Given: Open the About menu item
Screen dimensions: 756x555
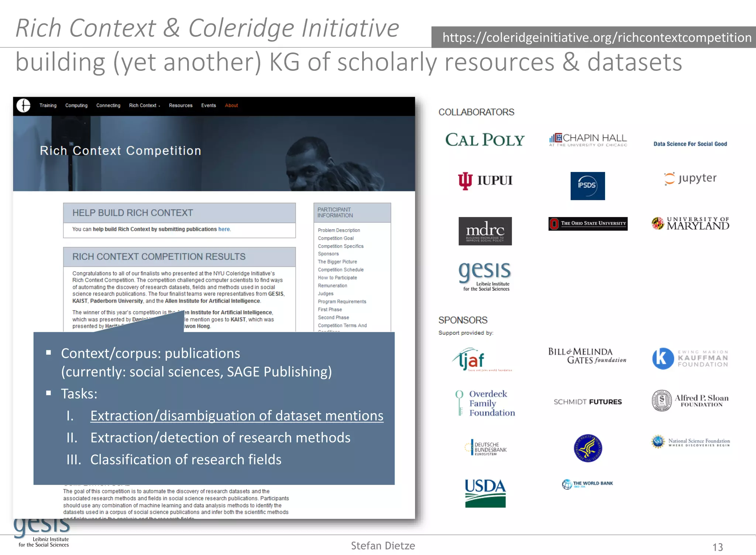Looking at the screenshot, I should pyautogui.click(x=231, y=106).
